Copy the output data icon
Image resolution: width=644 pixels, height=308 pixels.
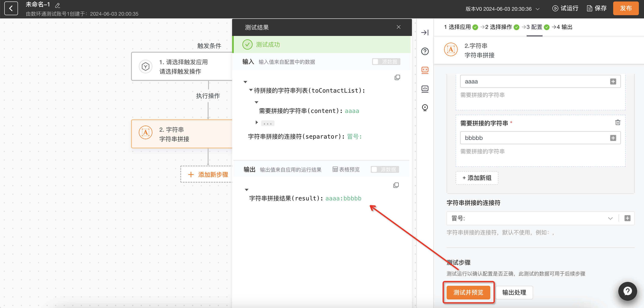click(x=396, y=185)
